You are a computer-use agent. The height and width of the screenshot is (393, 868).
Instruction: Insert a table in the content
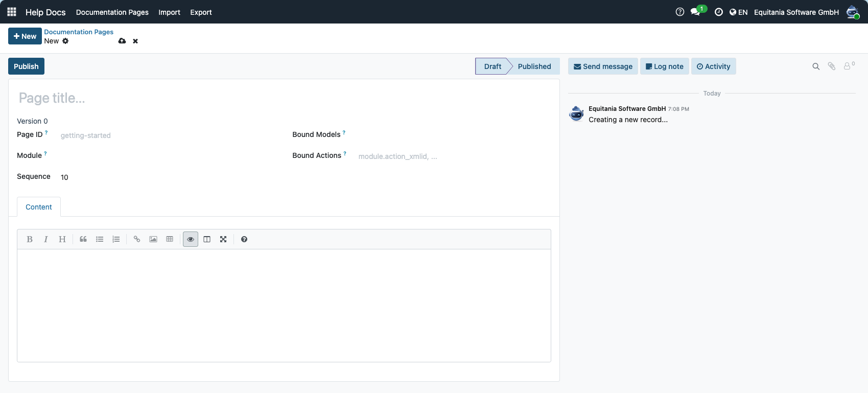(x=170, y=239)
